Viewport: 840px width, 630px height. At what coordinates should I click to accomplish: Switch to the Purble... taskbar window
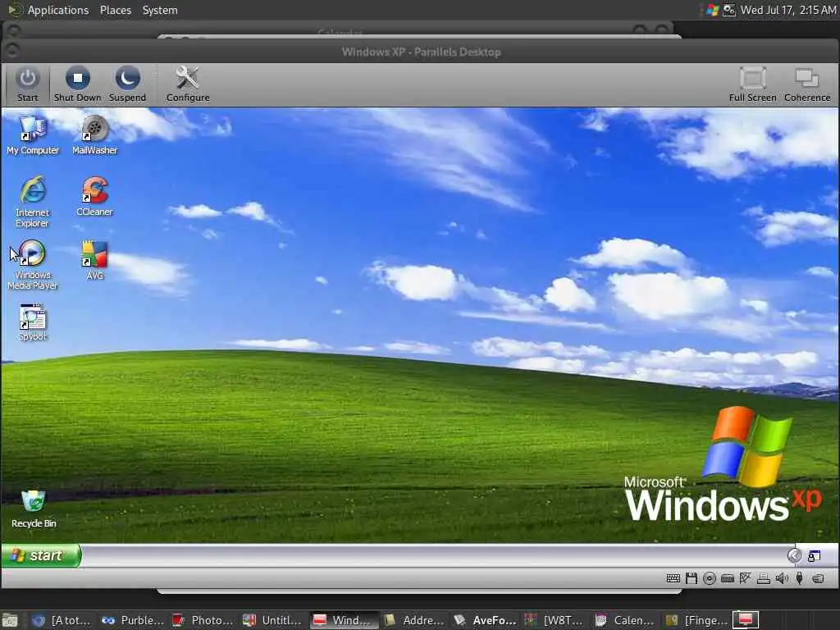click(x=133, y=620)
